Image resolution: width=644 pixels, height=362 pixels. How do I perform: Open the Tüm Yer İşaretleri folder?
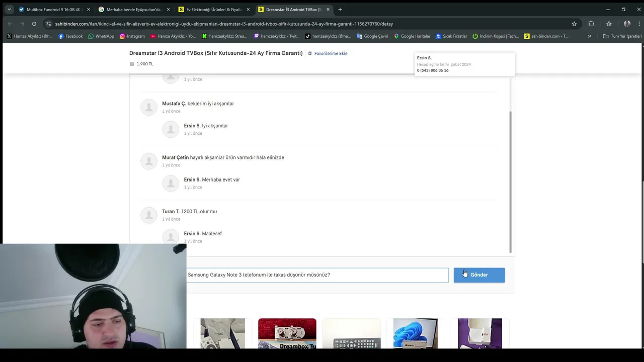[x=622, y=36]
